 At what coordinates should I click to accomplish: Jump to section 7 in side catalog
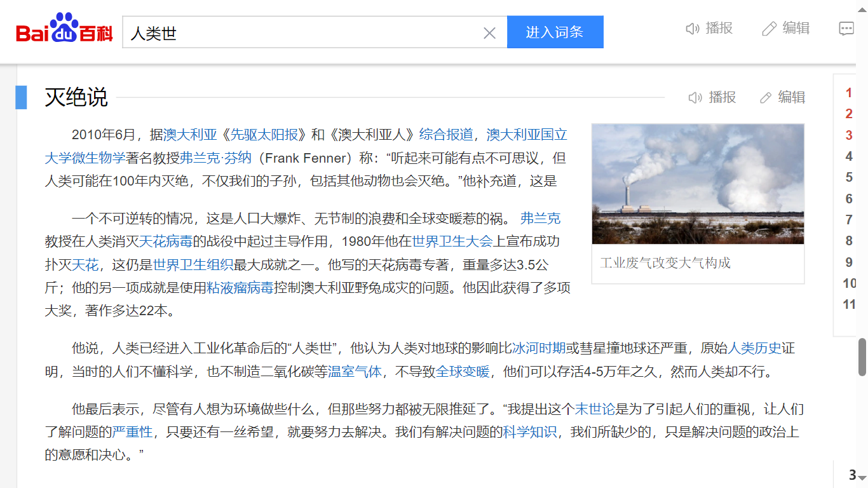tap(849, 220)
